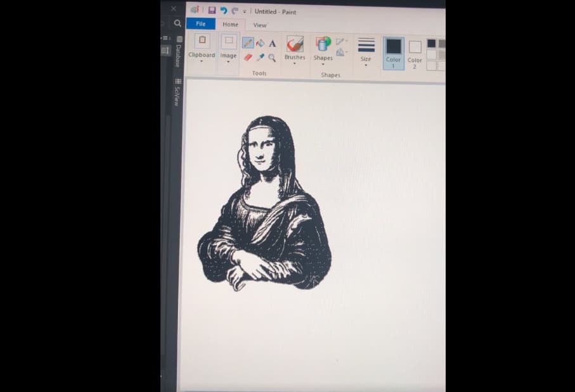This screenshot has width=575, height=392.
Task: Click the Redo arrow
Action: (233, 11)
